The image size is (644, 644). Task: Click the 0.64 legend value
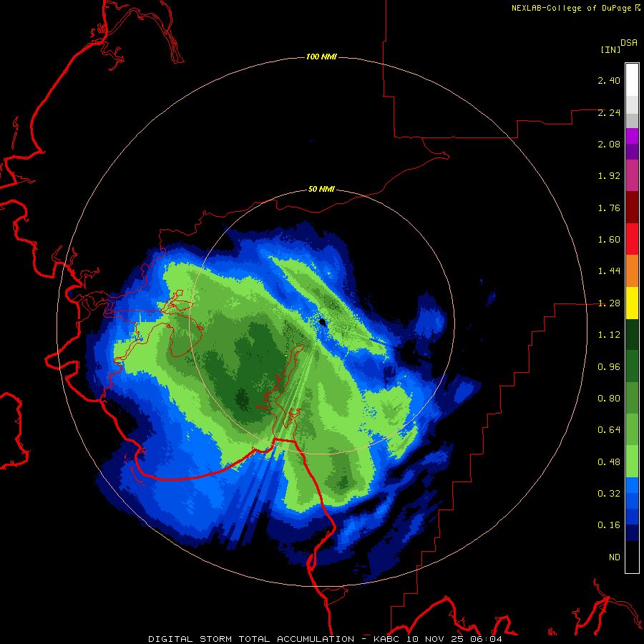[609, 430]
